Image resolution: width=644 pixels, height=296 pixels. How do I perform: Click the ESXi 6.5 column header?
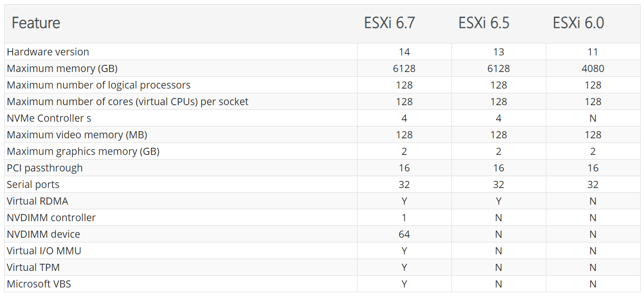[x=484, y=23]
